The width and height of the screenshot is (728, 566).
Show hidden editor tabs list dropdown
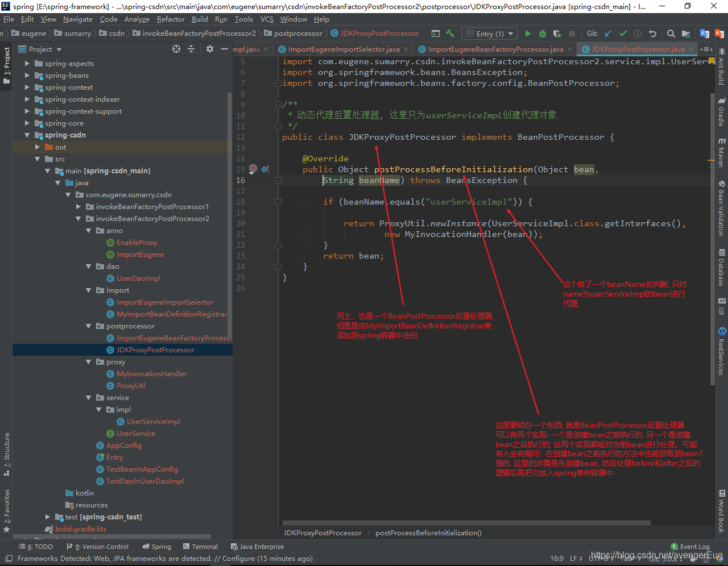706,49
